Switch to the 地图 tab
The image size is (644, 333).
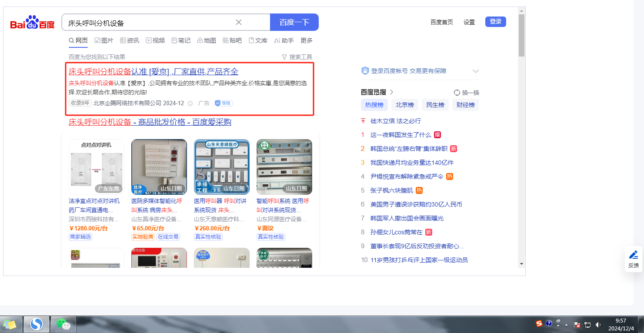(x=207, y=40)
